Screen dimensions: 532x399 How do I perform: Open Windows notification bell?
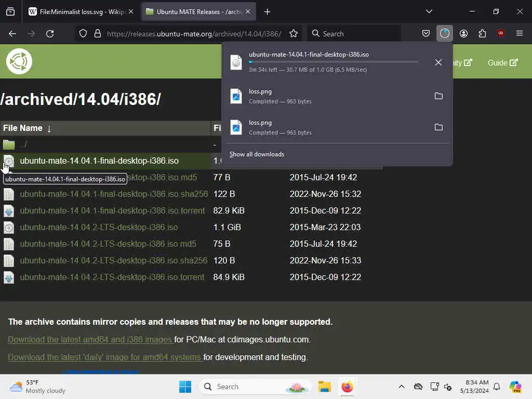[497, 387]
